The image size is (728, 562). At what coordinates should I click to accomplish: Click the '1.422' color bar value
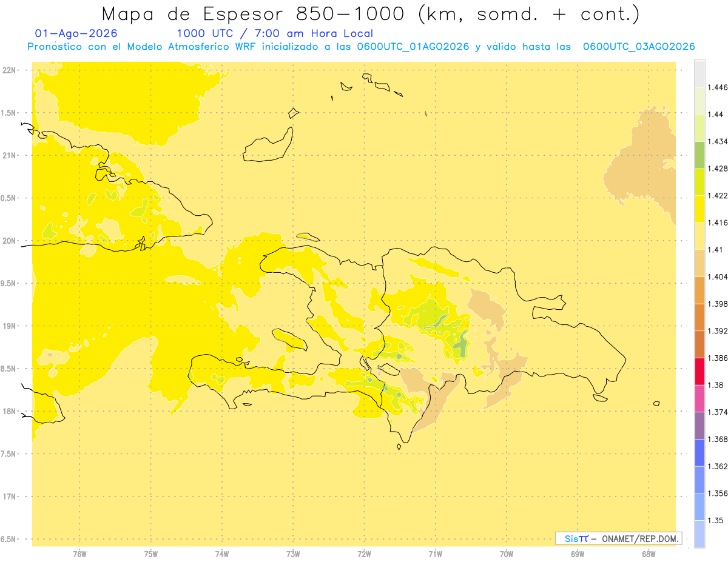[717, 195]
